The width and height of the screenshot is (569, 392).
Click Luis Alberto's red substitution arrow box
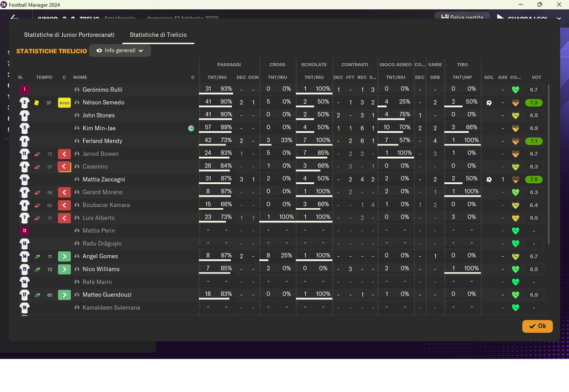(x=64, y=218)
